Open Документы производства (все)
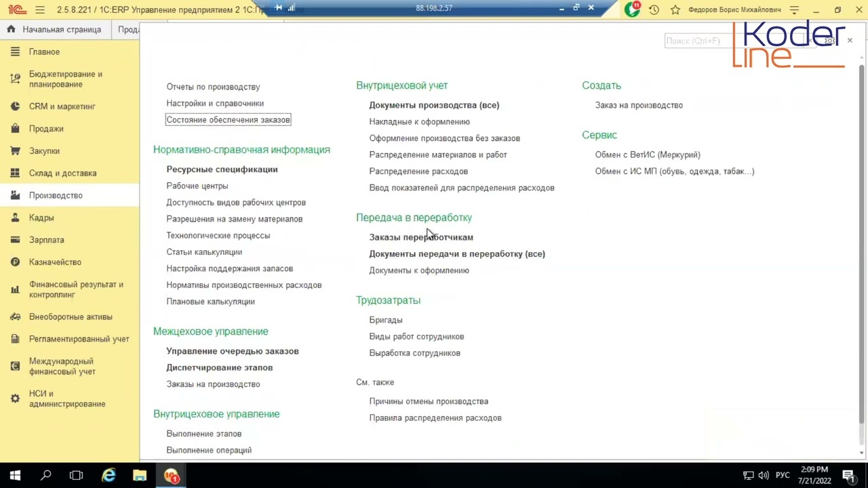This screenshot has height=488, width=868. (434, 105)
